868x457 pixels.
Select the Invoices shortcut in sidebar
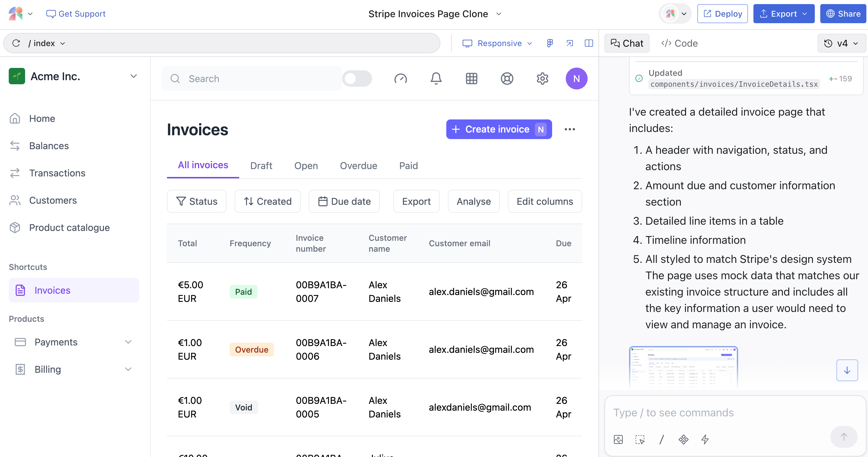(x=73, y=290)
